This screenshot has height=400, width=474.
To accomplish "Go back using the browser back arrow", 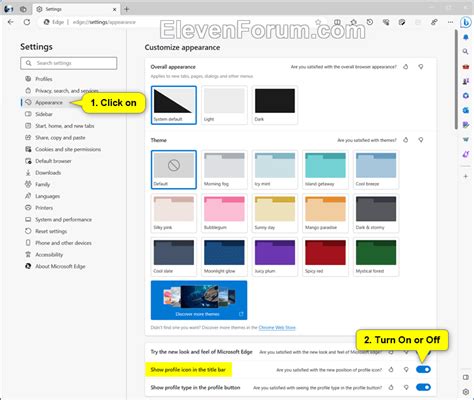I will pyautogui.click(x=11, y=22).
